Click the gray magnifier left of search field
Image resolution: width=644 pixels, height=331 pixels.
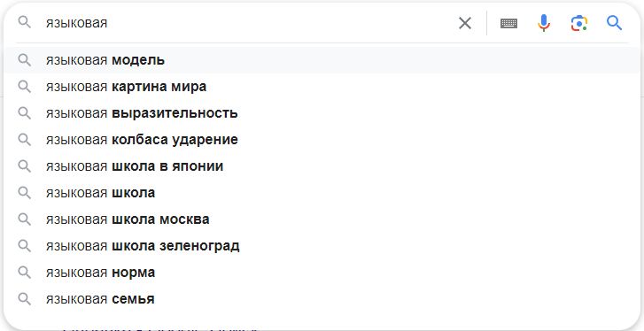[x=25, y=22]
